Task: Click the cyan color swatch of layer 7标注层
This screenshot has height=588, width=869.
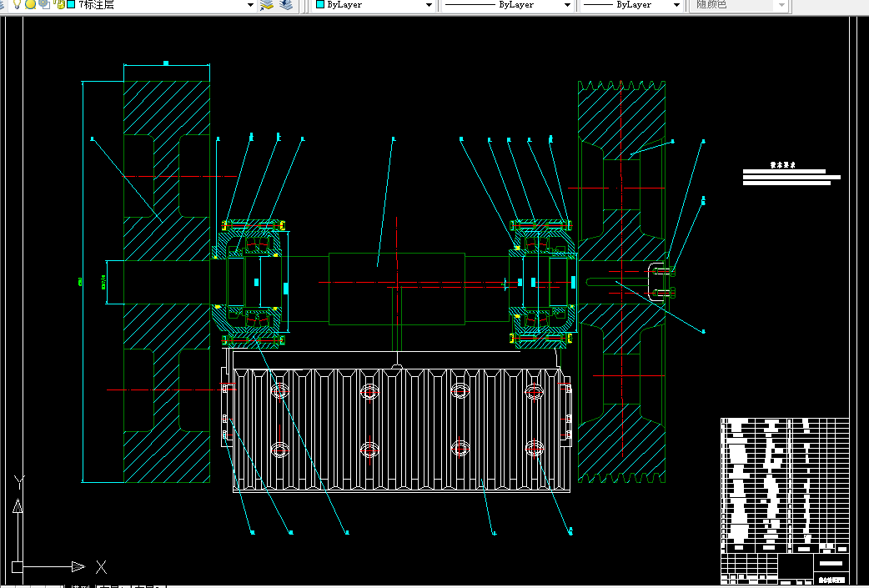Action: coord(71,5)
